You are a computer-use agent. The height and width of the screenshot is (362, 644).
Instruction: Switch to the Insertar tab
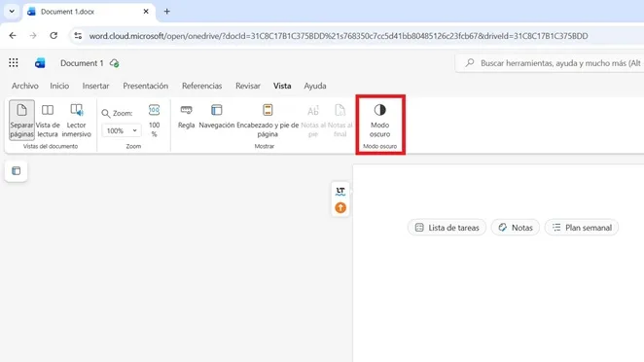(x=95, y=86)
